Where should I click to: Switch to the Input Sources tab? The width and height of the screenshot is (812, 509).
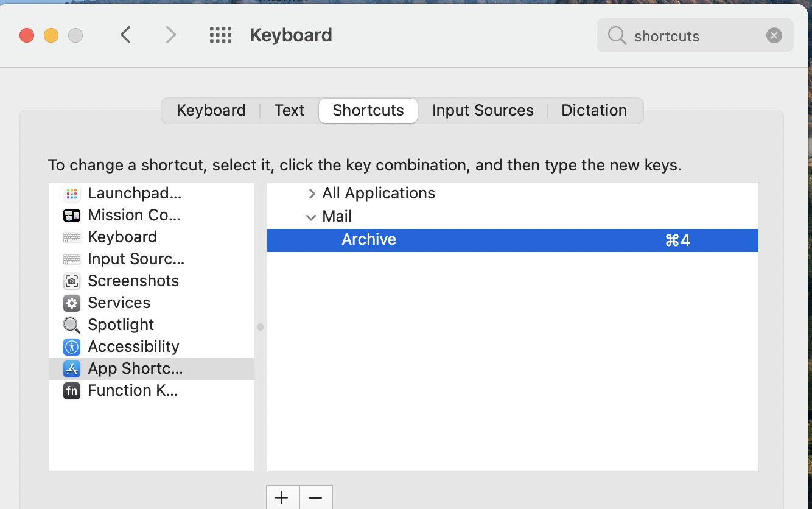coord(483,110)
